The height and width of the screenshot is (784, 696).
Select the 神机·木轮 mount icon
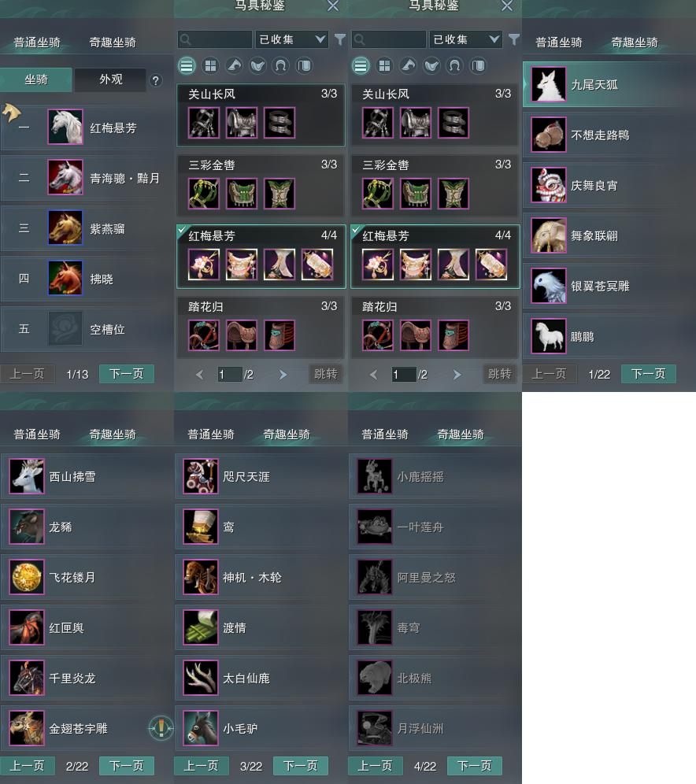201,577
